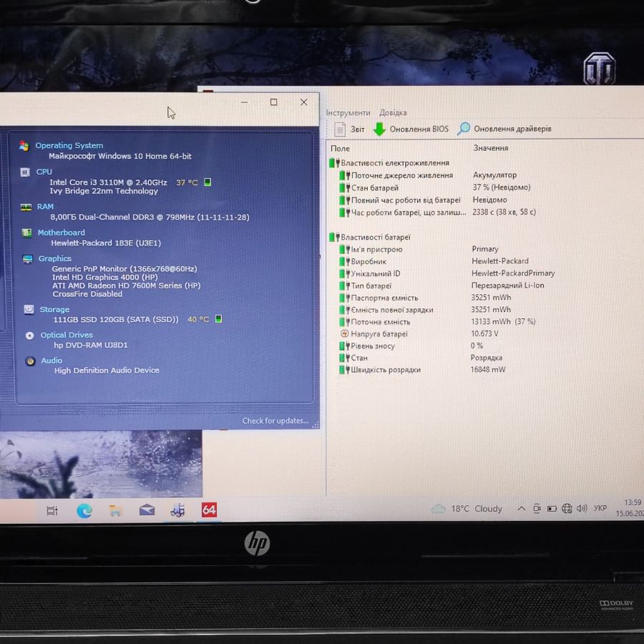Click the Windows flag icon beside Operating System
Screen dimensions: 644x644
(x=24, y=146)
